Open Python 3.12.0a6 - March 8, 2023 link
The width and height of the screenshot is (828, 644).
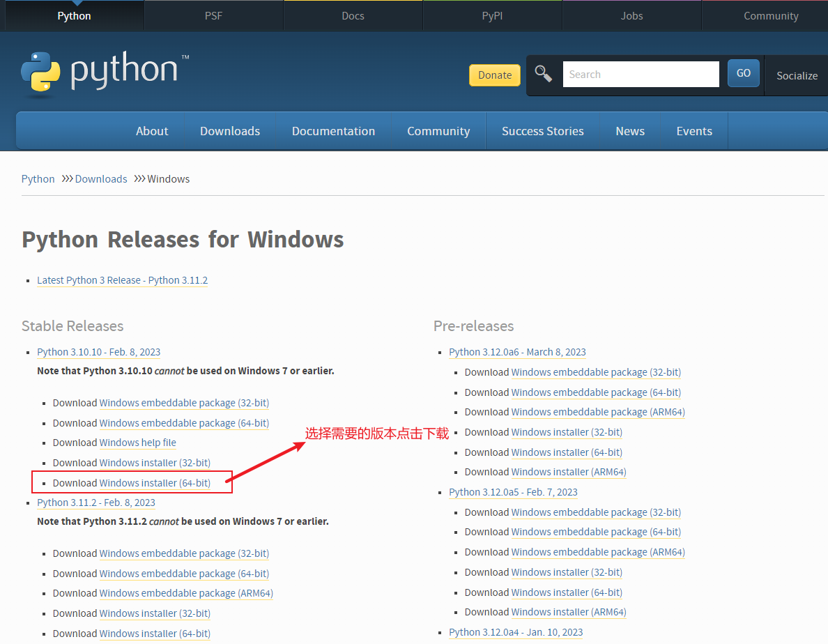coord(517,352)
